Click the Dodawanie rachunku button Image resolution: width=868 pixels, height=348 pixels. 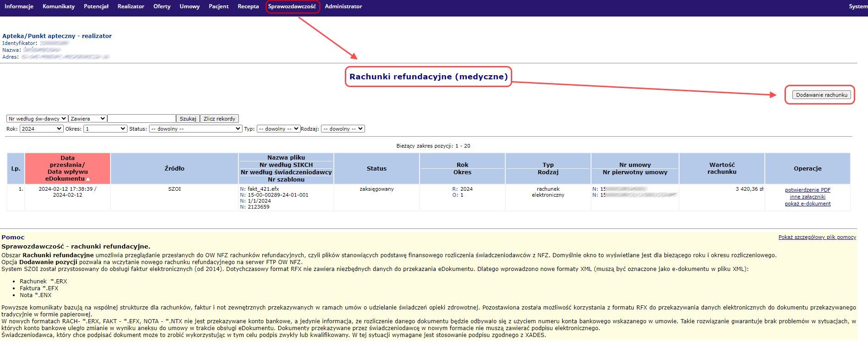coord(821,95)
